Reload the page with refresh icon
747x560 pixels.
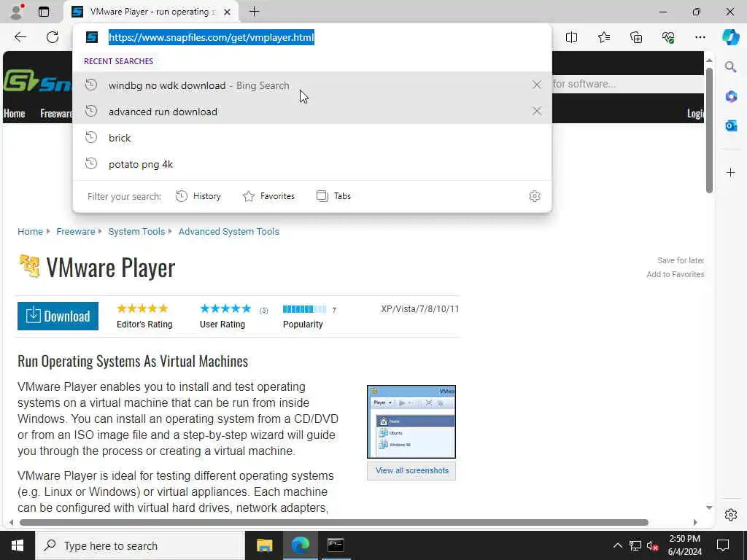point(53,37)
